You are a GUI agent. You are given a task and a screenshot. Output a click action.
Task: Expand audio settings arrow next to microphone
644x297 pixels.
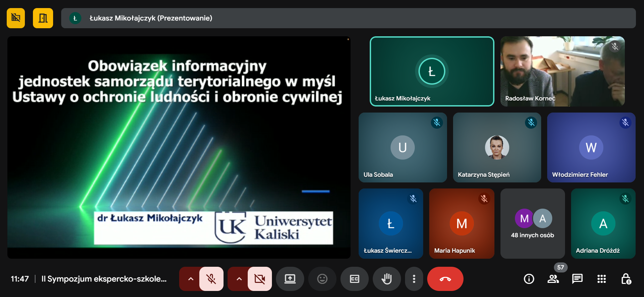point(190,279)
